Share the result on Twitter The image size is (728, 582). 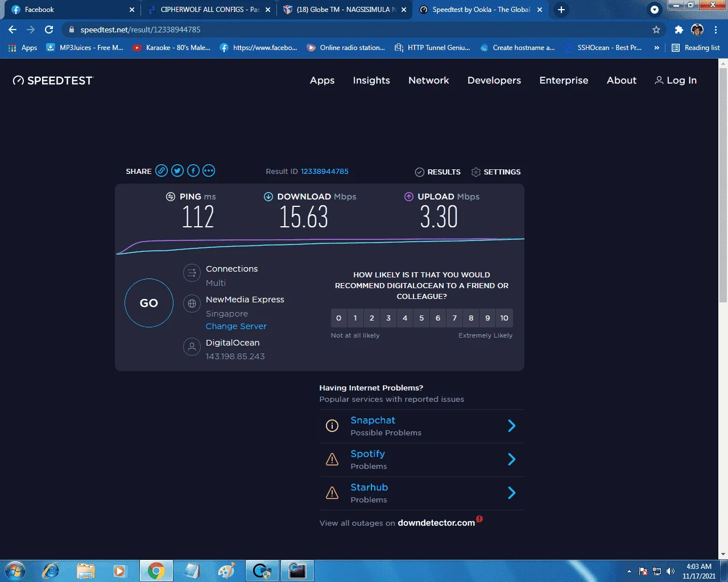coord(177,171)
